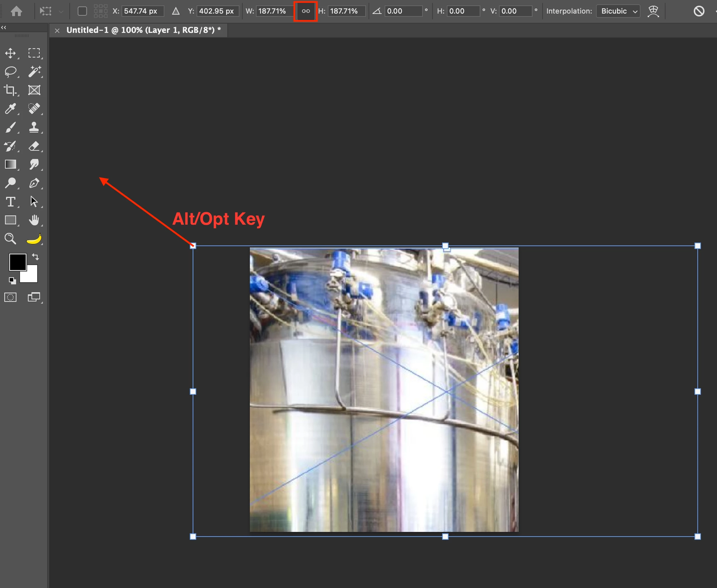Select the Move tool
This screenshot has height=588, width=717.
click(x=10, y=53)
